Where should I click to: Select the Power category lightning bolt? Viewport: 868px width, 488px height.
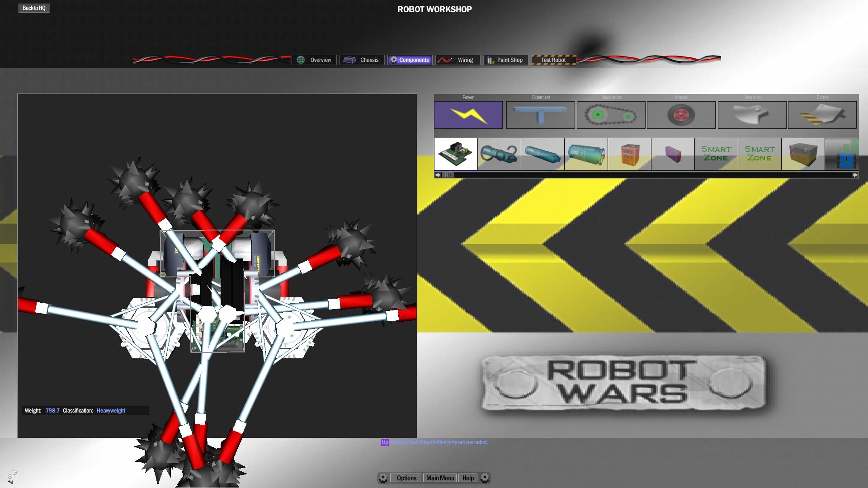pyautogui.click(x=468, y=115)
